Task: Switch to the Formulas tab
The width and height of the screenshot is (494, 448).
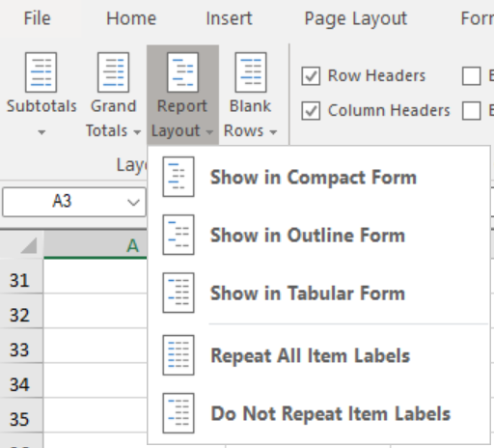Action: point(478,18)
